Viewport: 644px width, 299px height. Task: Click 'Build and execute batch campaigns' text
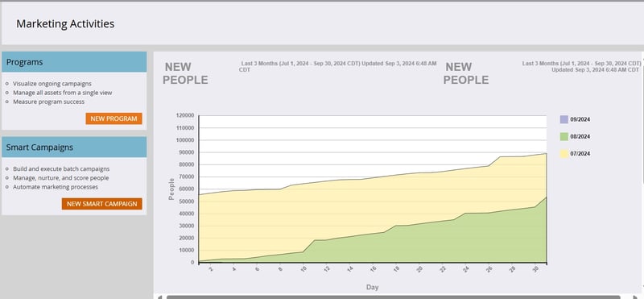pos(61,168)
